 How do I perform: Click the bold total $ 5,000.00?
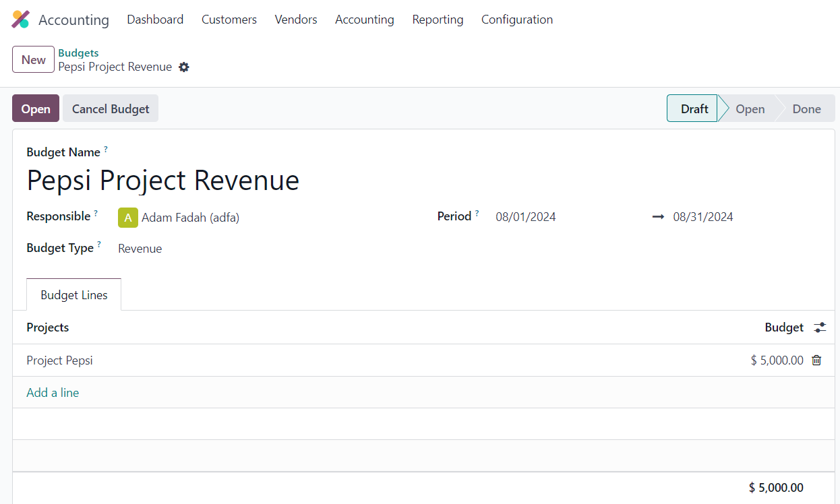(x=776, y=488)
